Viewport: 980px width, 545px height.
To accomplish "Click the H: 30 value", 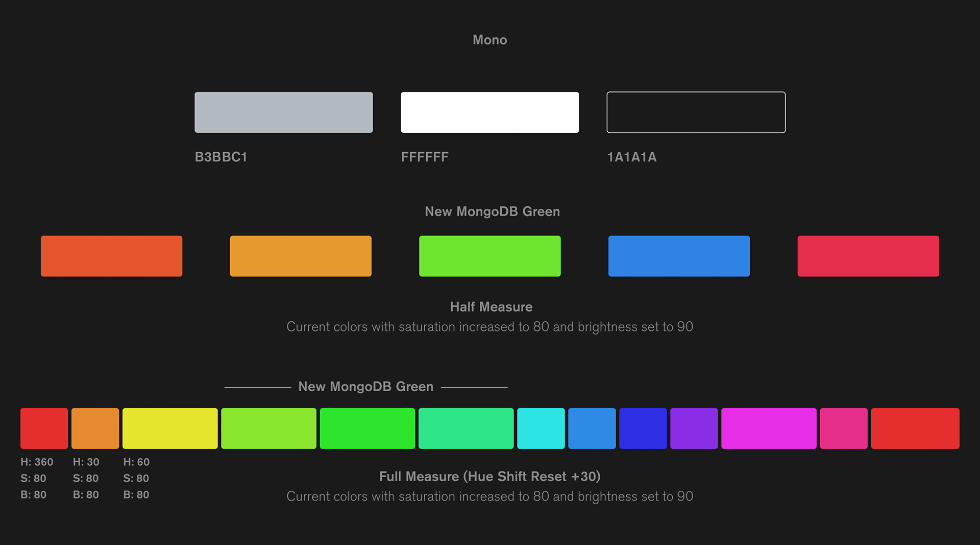I will [86, 462].
